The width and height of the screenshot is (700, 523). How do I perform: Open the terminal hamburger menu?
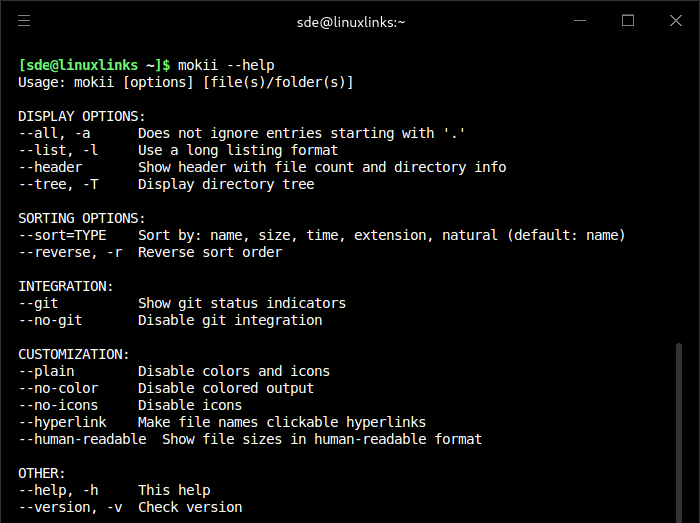24,20
